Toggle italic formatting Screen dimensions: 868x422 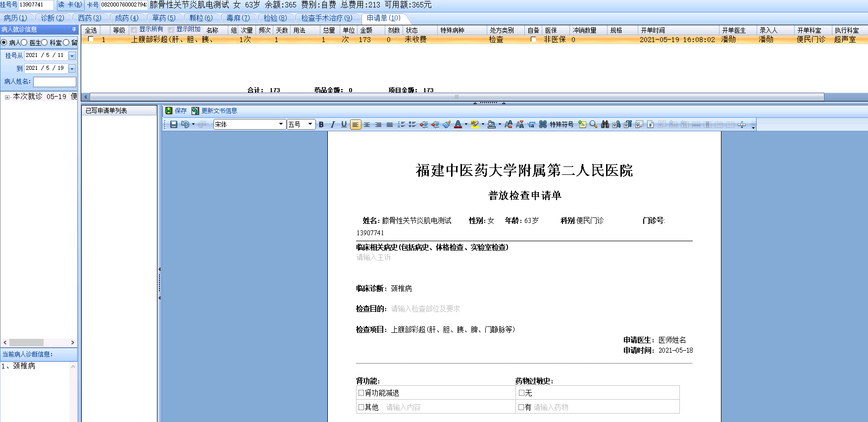333,124
